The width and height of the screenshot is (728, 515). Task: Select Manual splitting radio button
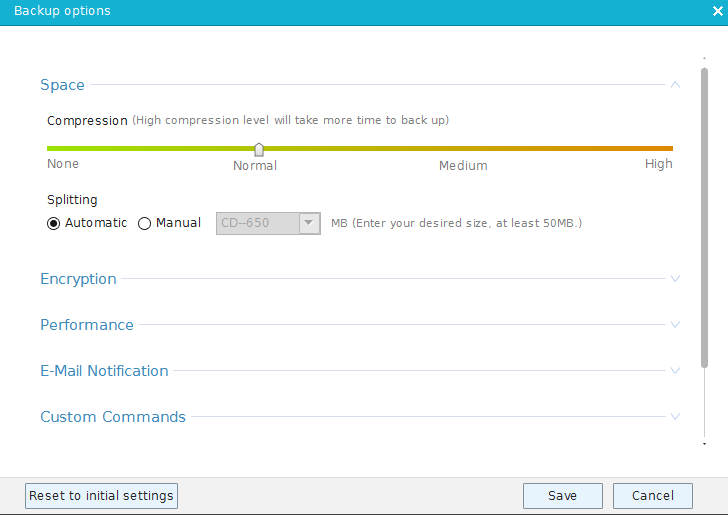(144, 223)
